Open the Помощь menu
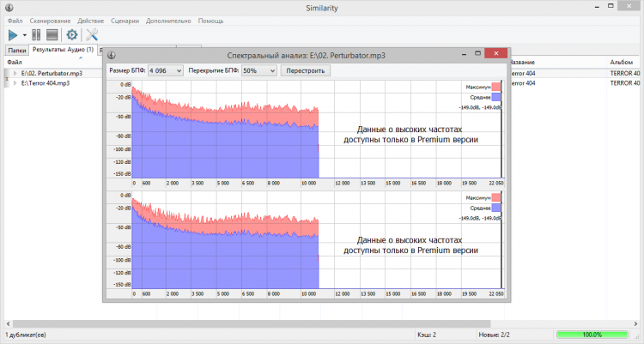Viewport: 644px width, 344px height. (x=210, y=21)
